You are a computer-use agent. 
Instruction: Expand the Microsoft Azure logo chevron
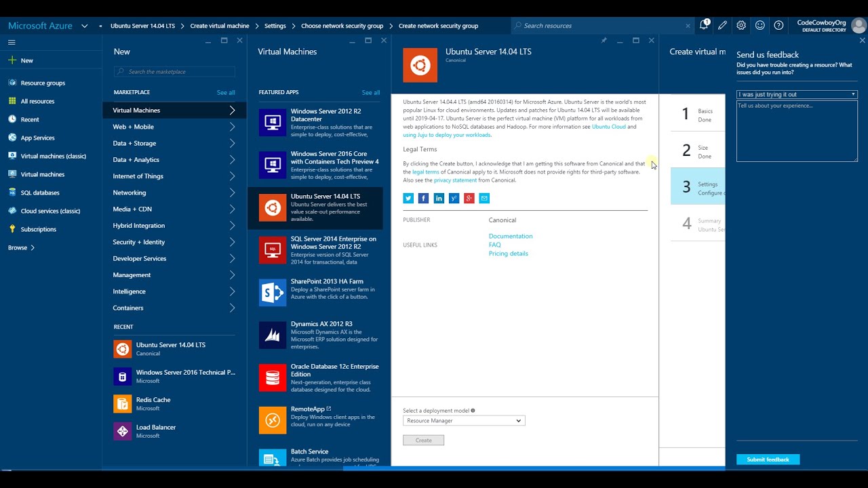(85, 26)
